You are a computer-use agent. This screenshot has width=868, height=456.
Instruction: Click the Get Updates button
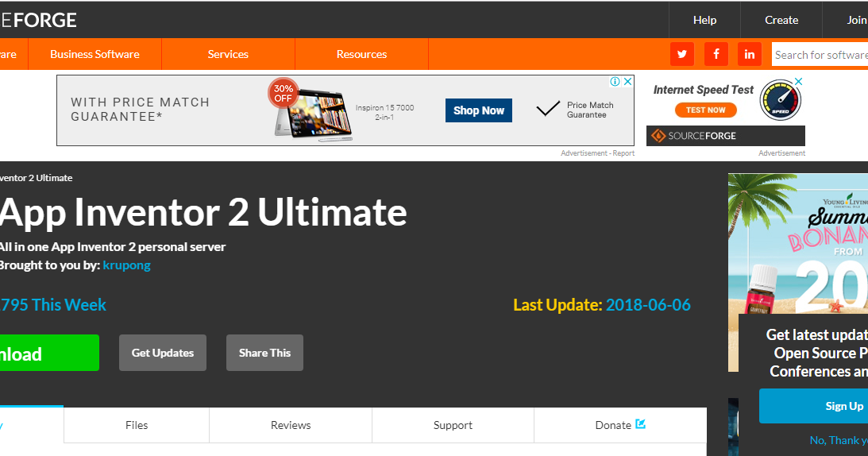tap(163, 353)
